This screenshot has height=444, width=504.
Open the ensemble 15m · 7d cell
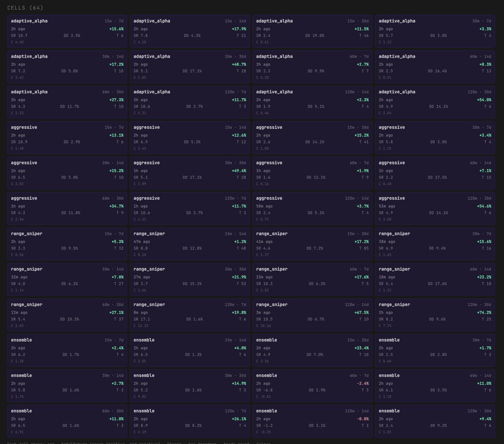(x=67, y=350)
